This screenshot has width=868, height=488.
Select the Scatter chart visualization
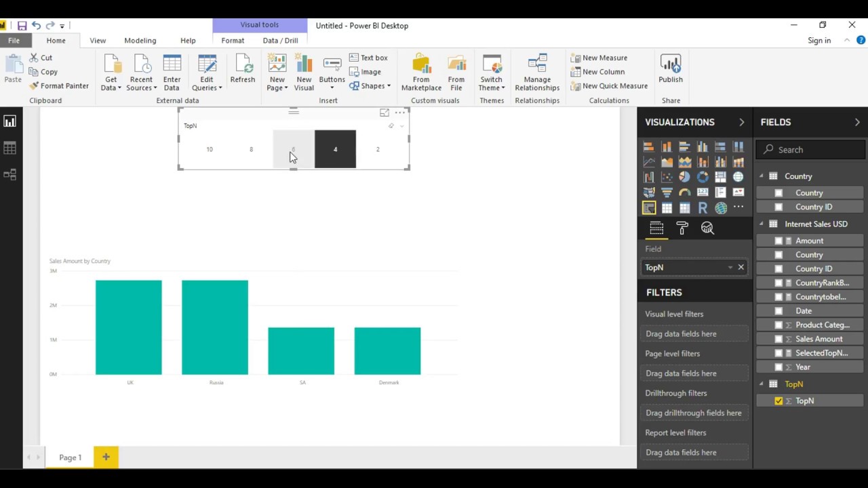(667, 177)
